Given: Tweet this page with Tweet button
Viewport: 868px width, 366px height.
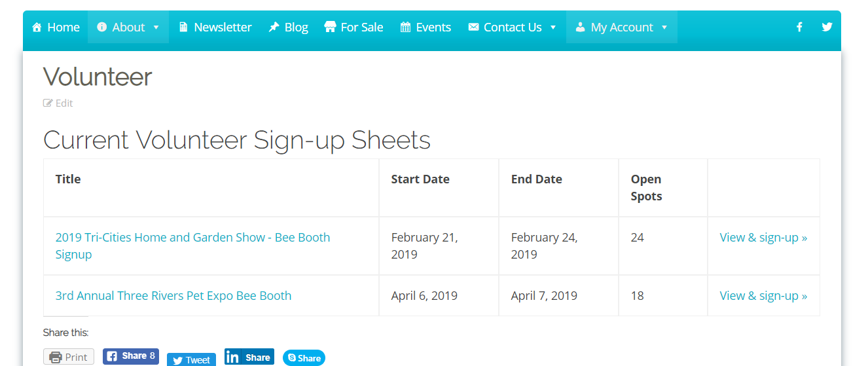Looking at the screenshot, I should pyautogui.click(x=191, y=359).
